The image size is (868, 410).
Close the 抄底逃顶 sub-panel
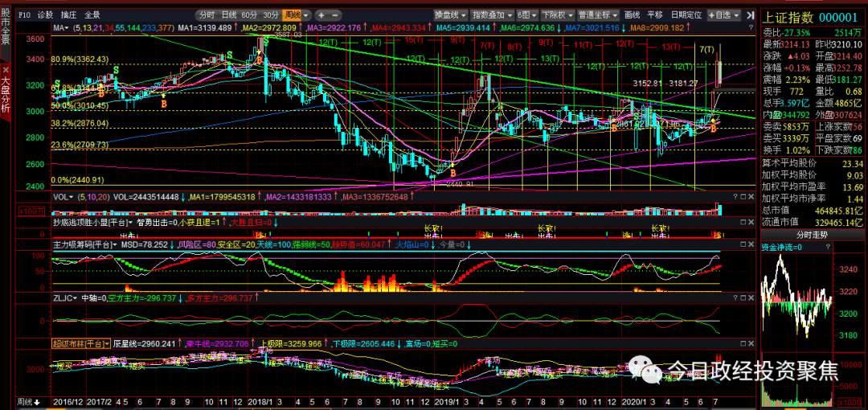point(751,222)
